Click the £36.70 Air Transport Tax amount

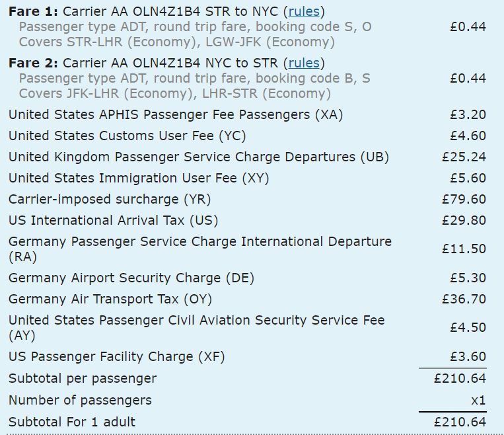coord(464,299)
